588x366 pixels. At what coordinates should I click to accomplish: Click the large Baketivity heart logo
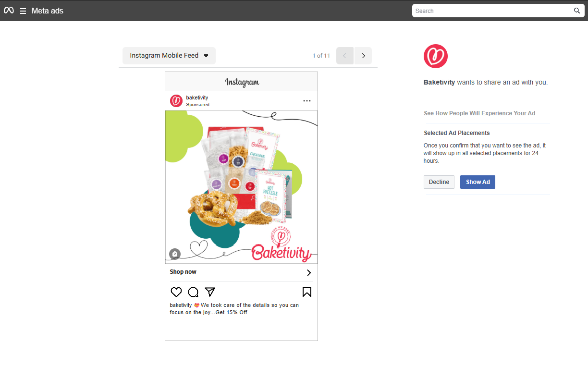436,56
